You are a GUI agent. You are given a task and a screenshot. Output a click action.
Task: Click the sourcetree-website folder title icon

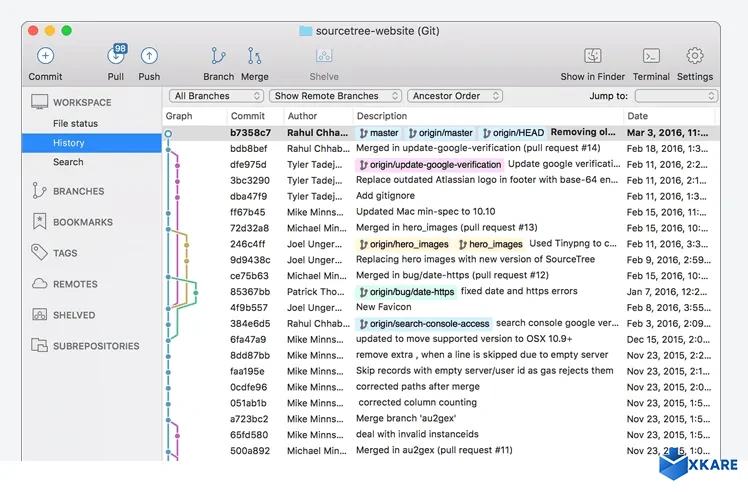tap(305, 31)
